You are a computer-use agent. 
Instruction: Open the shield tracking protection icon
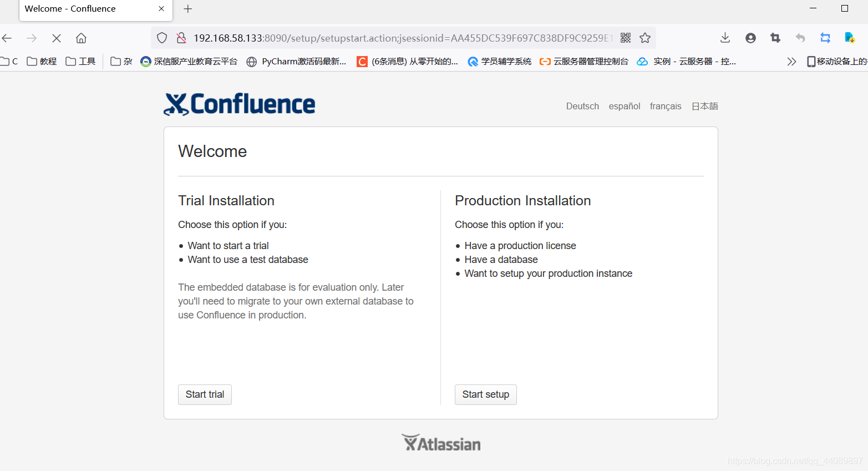pyautogui.click(x=162, y=38)
